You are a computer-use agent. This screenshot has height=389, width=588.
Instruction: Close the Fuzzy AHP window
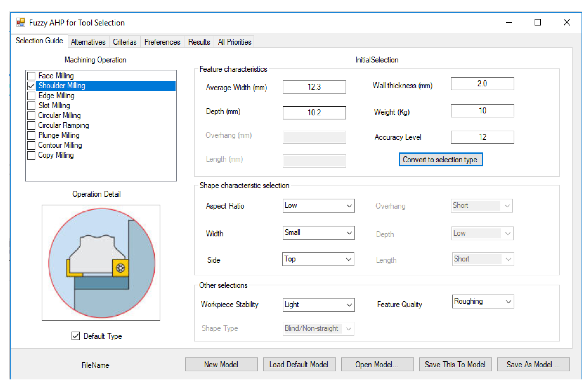pyautogui.click(x=566, y=22)
